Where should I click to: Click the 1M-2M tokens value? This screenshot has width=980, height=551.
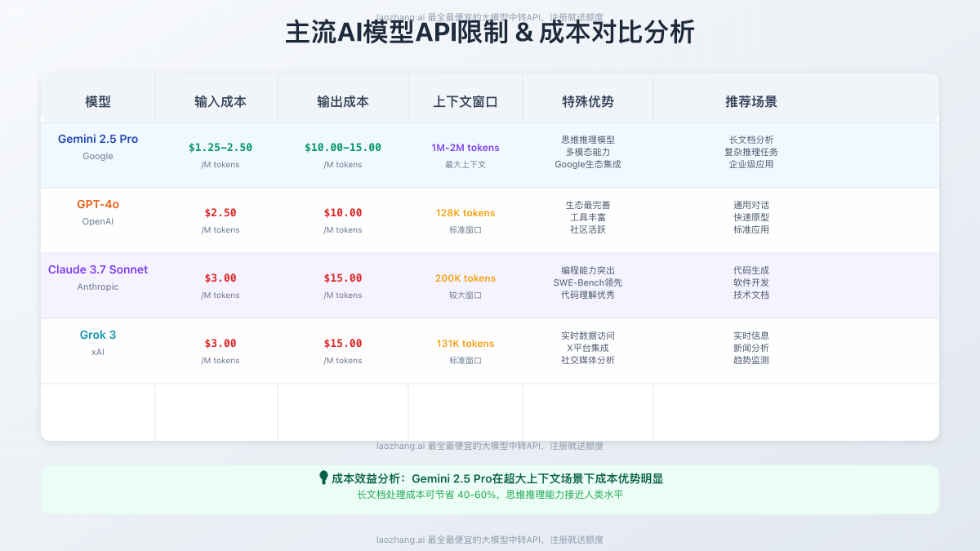465,148
